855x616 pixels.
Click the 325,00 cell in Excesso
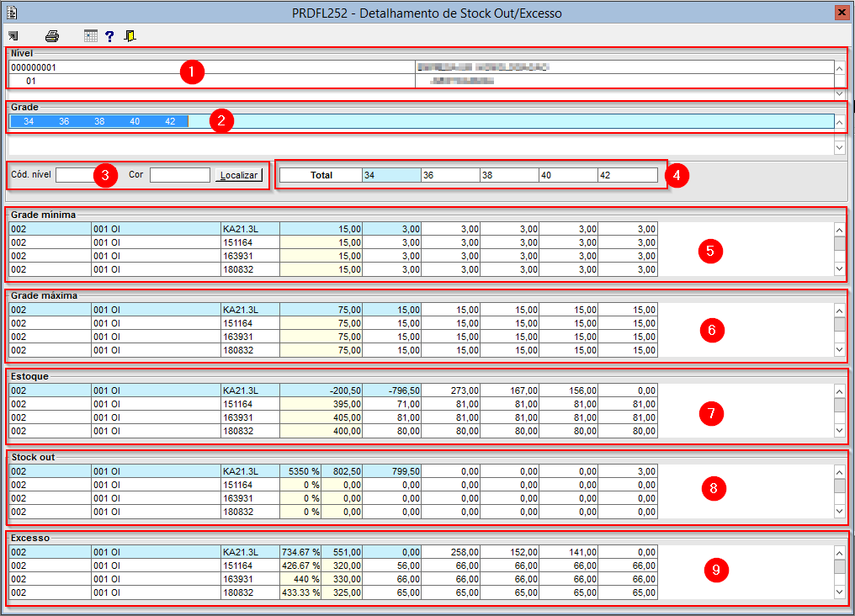(342, 592)
